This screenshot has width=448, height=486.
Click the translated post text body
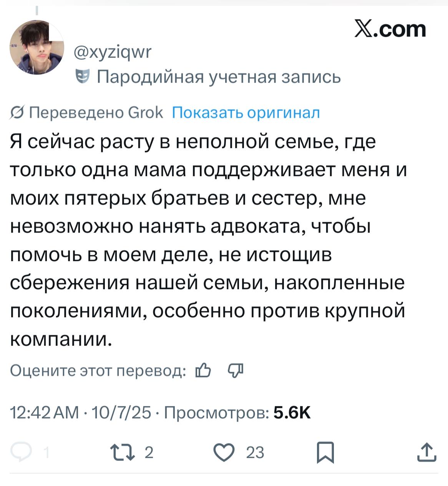(x=207, y=240)
